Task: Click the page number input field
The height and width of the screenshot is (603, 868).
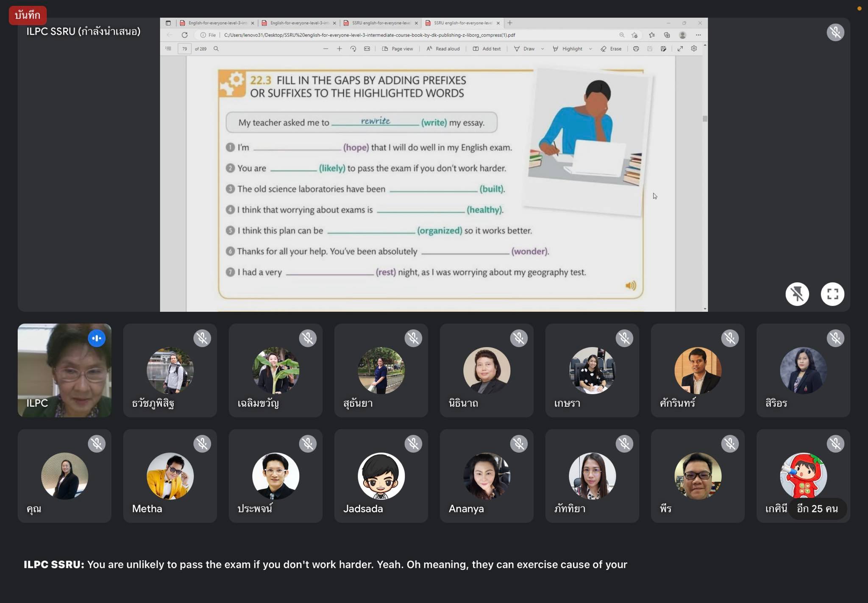Action: (x=184, y=49)
